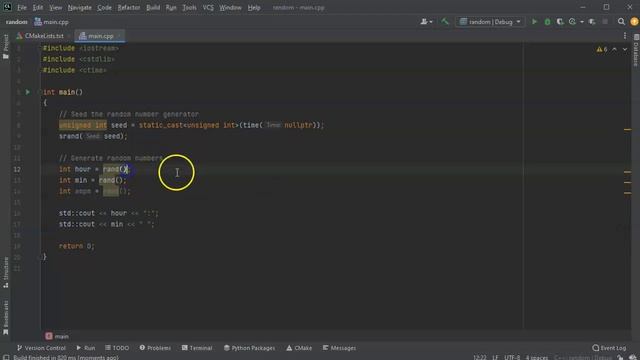This screenshot has width=640, height=360.
Task: Click 'srand' call in the code
Action: coord(69,136)
